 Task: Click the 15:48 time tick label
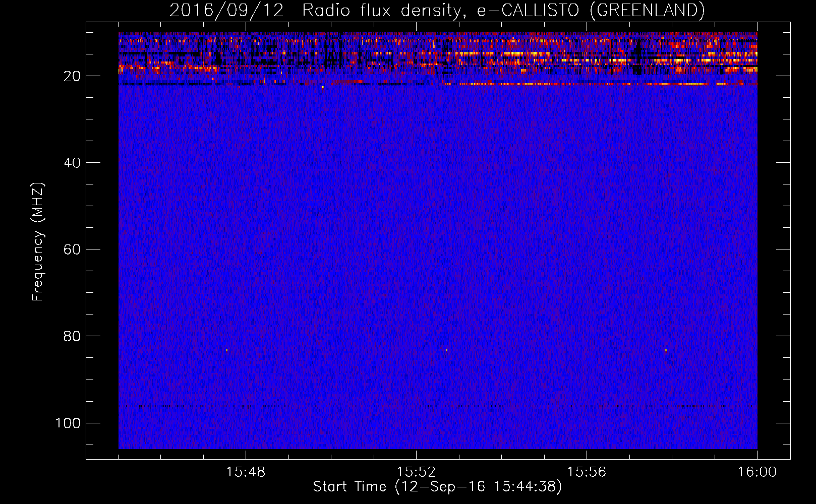(x=246, y=472)
